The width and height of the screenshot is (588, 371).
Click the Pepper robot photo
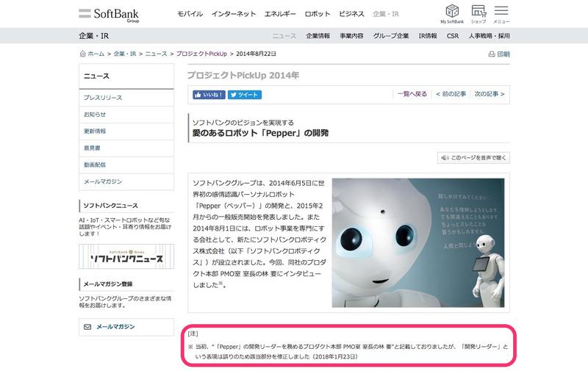click(418, 243)
